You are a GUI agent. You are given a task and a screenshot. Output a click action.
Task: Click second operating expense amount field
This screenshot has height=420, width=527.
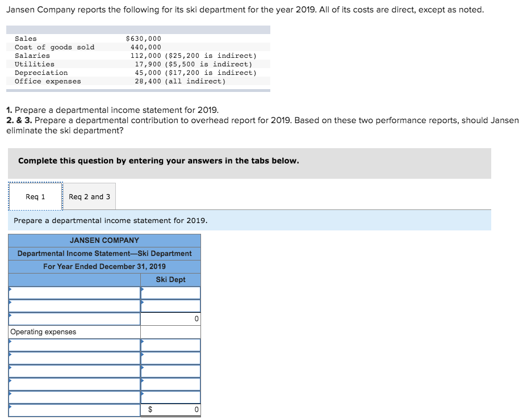coord(171,358)
